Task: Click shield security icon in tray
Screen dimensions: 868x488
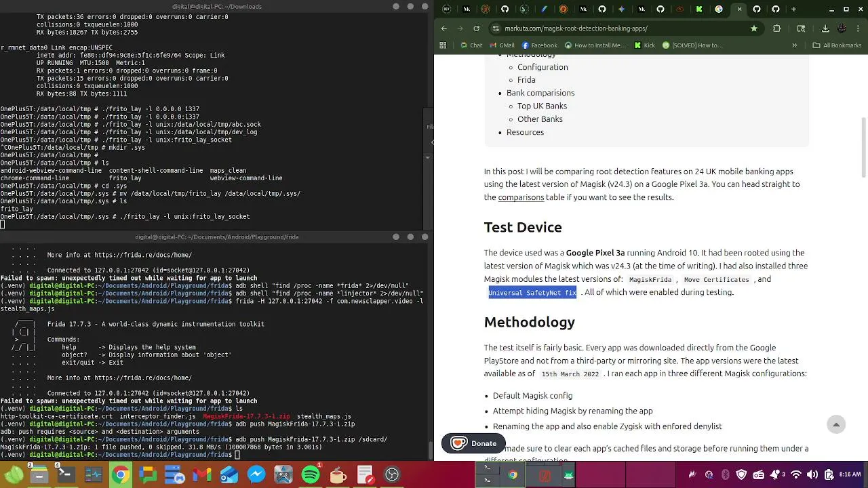Action: tap(742, 474)
